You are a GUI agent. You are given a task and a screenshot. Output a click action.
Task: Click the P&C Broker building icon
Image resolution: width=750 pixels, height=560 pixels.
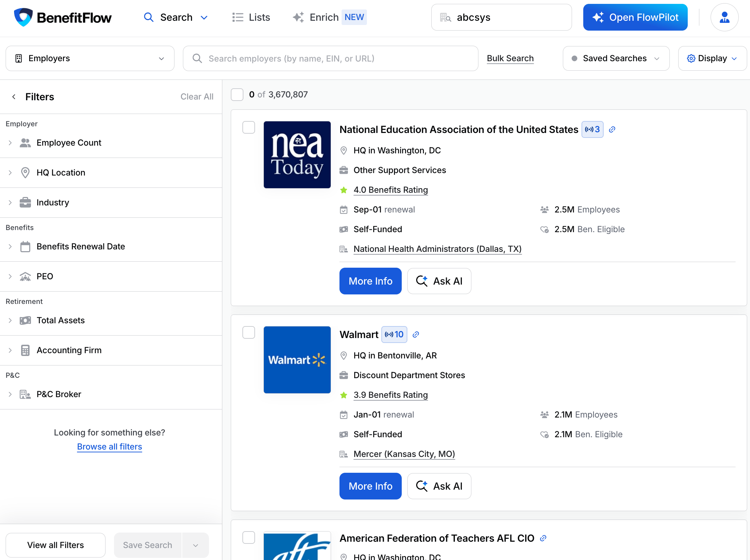pyautogui.click(x=25, y=394)
